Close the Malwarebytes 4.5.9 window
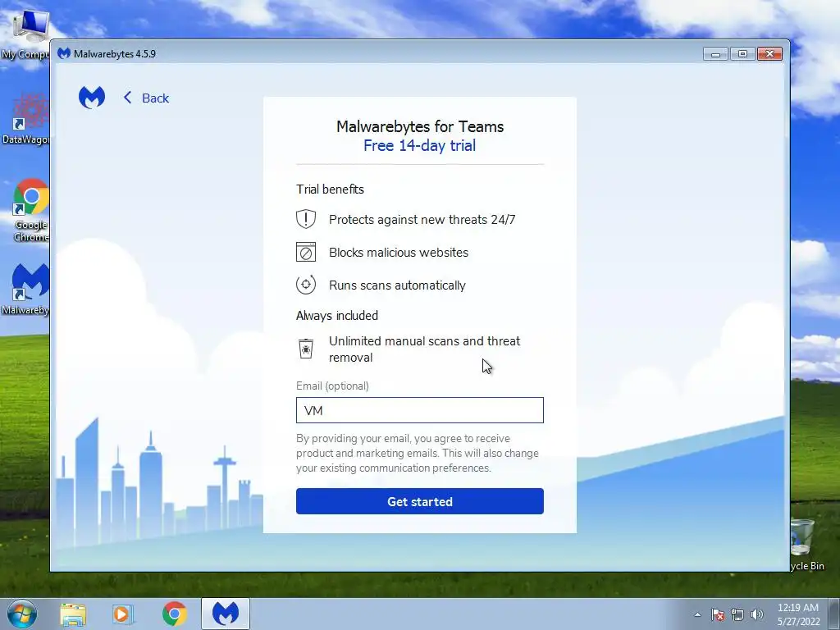This screenshot has width=840, height=630. [769, 53]
